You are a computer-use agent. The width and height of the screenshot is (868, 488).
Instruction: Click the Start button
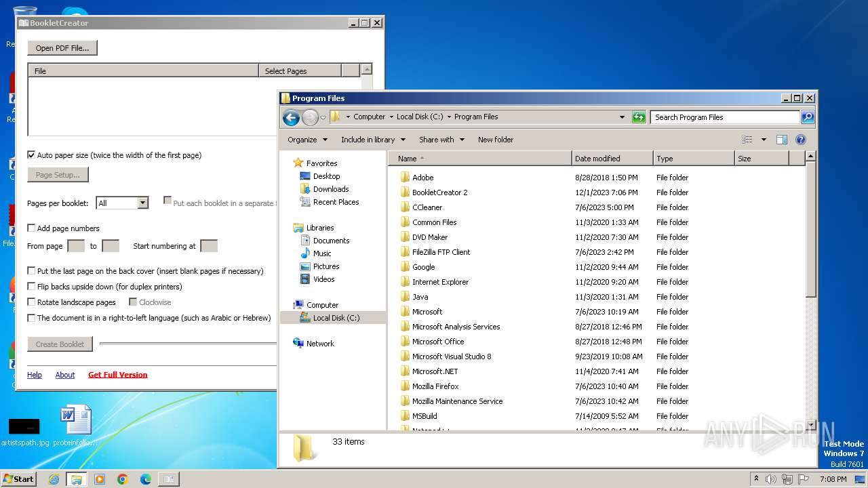pos(19,479)
